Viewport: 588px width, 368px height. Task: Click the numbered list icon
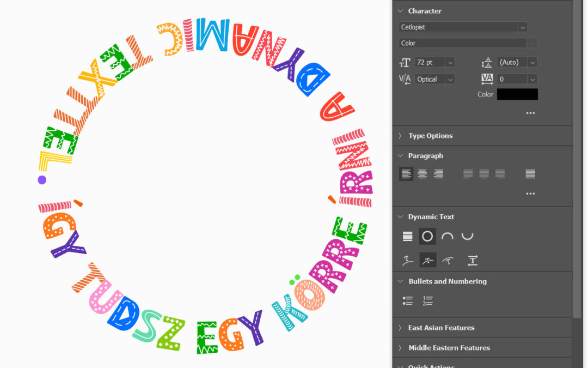pyautogui.click(x=427, y=300)
